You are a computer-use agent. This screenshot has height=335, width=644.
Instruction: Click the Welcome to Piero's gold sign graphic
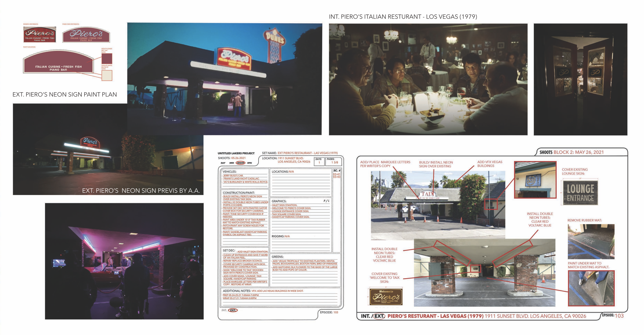pos(386,297)
